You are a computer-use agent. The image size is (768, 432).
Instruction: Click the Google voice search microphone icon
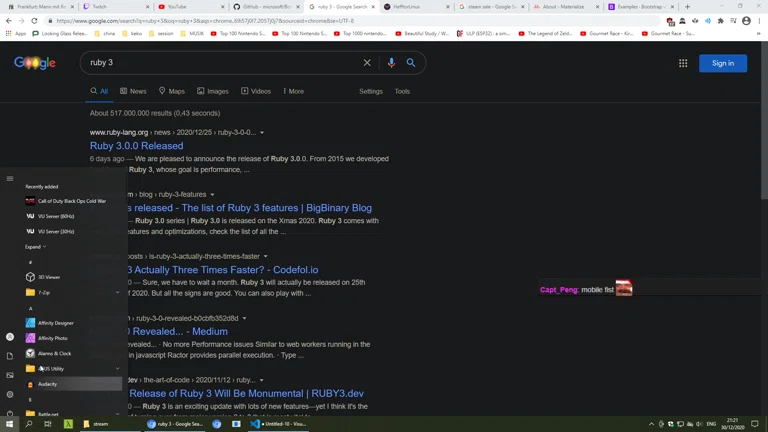(x=391, y=63)
